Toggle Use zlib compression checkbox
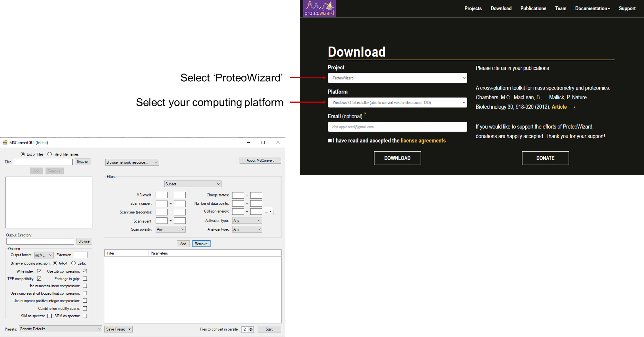 [85, 271]
